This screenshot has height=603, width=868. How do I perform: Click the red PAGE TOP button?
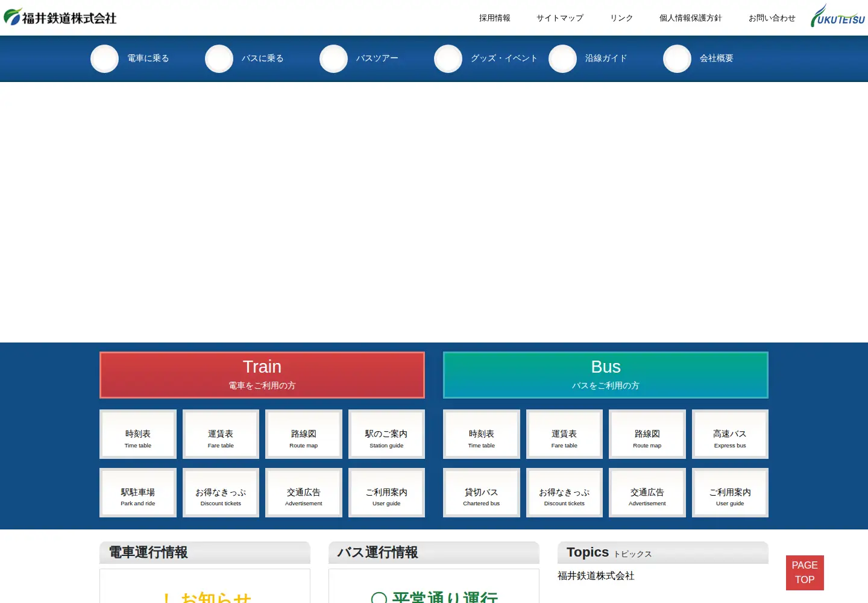[x=805, y=573]
